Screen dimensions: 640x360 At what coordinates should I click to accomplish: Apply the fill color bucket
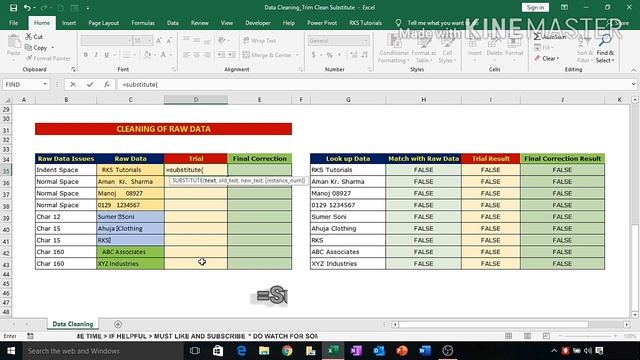click(x=147, y=55)
